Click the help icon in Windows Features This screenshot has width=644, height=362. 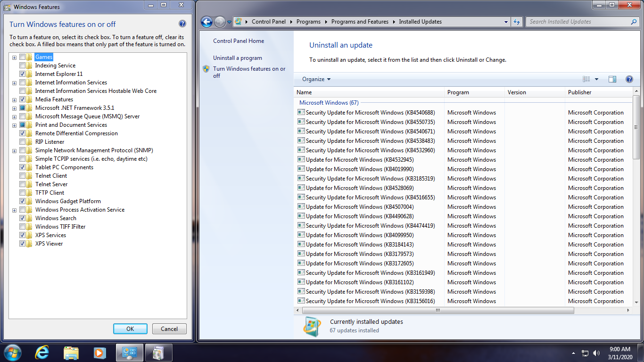tap(182, 24)
